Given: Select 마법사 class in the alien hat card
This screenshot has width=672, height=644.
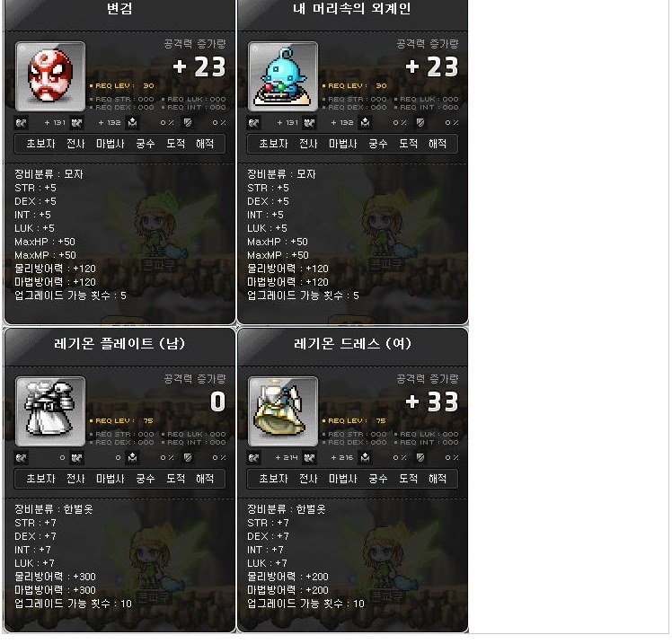Looking at the screenshot, I should click(x=343, y=144).
